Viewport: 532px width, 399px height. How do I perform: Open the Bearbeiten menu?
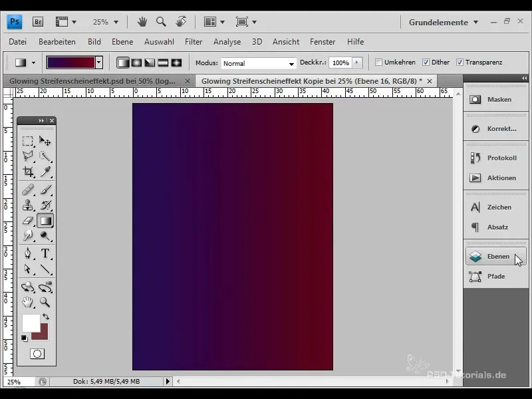coord(57,42)
